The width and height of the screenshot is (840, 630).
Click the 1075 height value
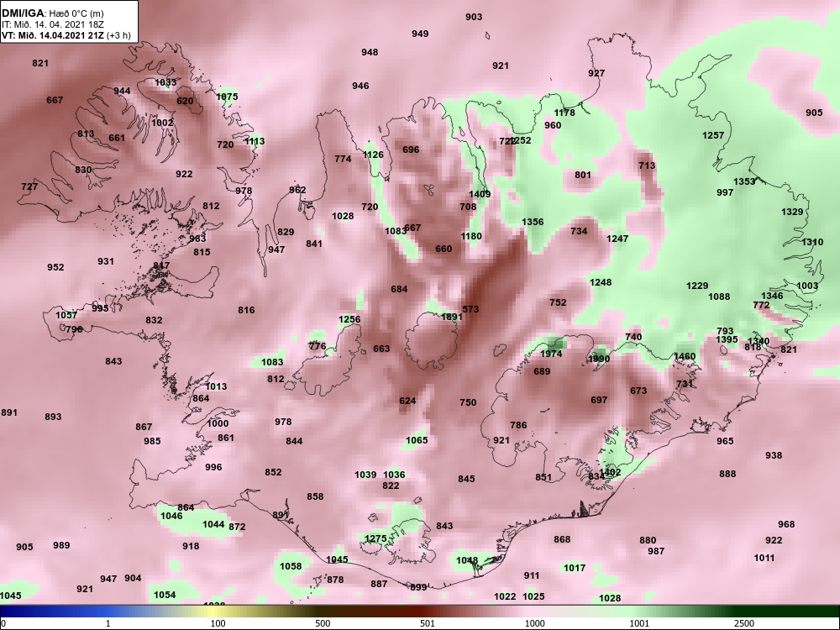[227, 97]
